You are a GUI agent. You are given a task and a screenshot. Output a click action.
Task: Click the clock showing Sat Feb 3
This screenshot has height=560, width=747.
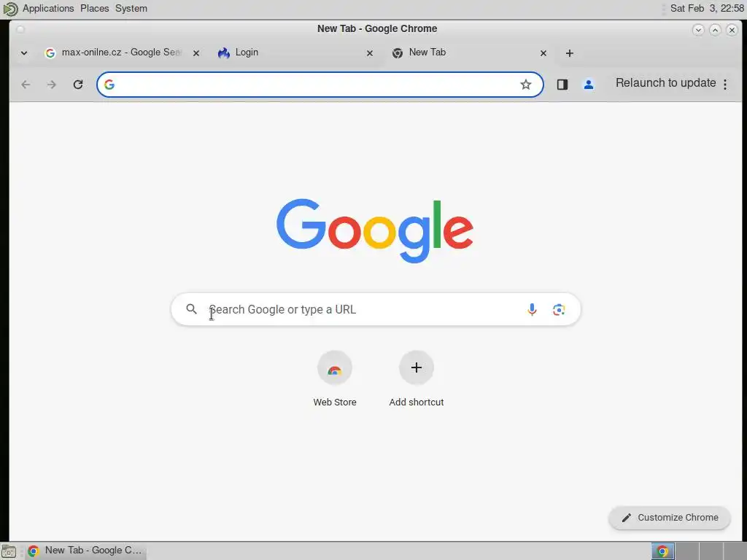click(x=707, y=9)
